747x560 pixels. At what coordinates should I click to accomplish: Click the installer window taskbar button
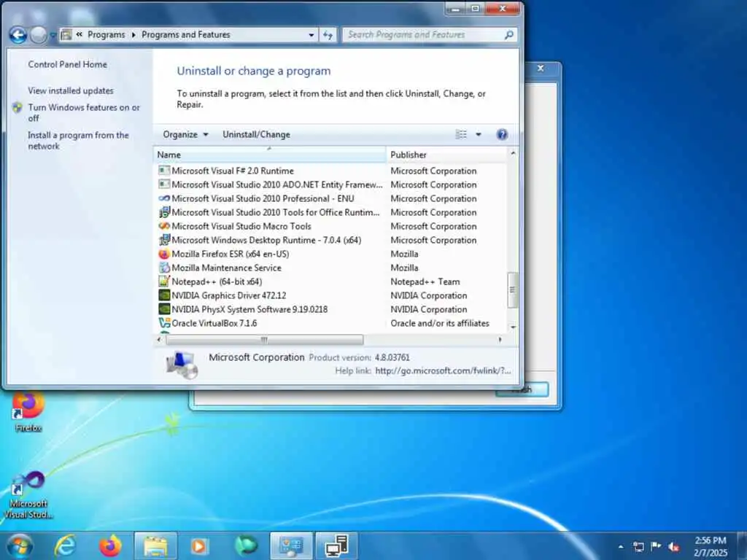336,546
